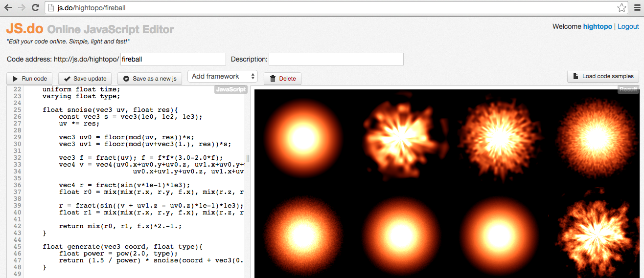Click code line 'varying float type;'
The width and height of the screenshot is (644, 278).
pos(81,96)
